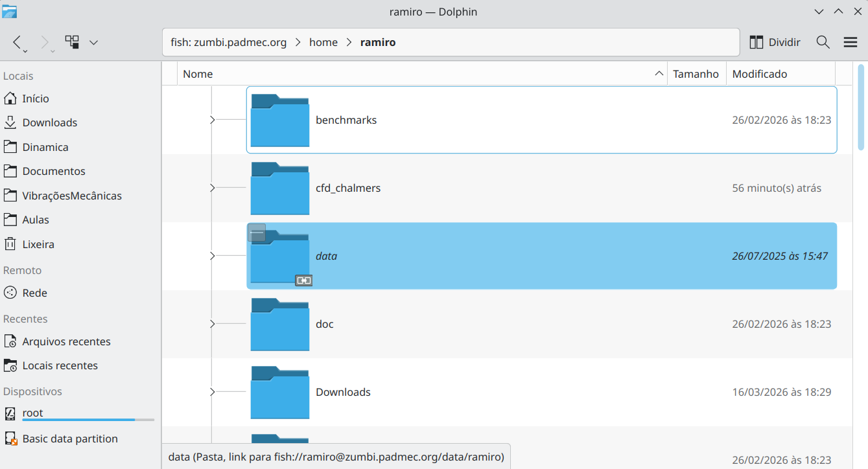Click the Dividir split view button

(x=775, y=42)
